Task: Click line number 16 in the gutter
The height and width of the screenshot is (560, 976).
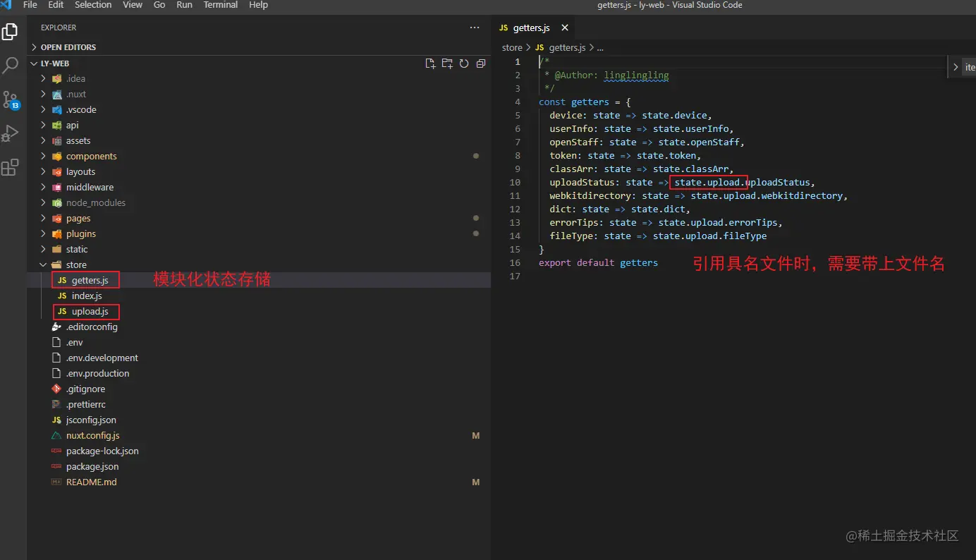Action: (516, 263)
